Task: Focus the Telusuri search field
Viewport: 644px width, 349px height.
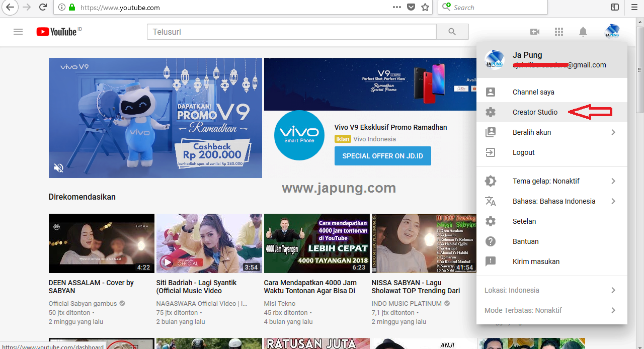Action: click(292, 32)
